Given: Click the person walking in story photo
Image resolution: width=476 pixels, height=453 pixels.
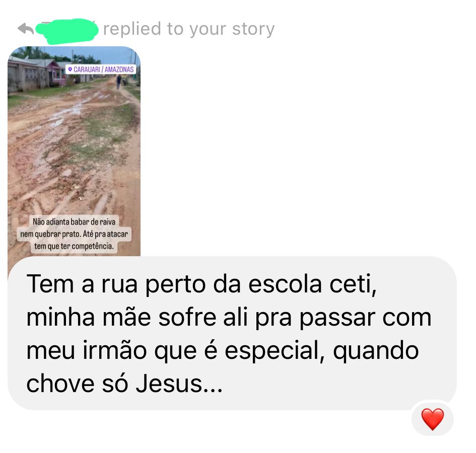Looking at the screenshot, I should tap(119, 82).
